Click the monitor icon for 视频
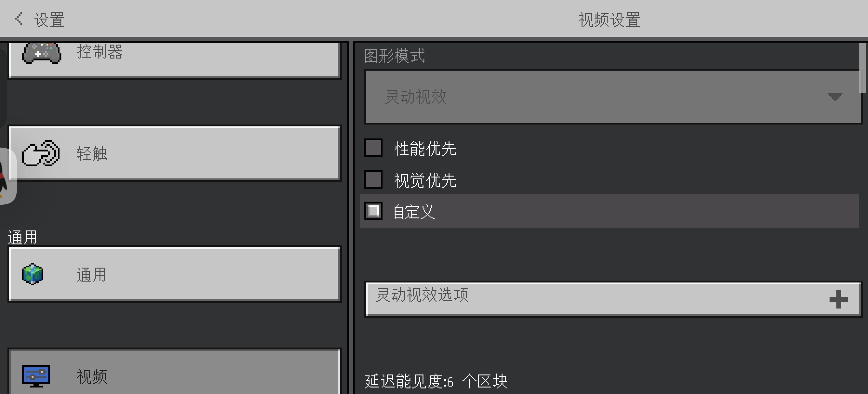Image resolution: width=868 pixels, height=394 pixels. (x=36, y=376)
